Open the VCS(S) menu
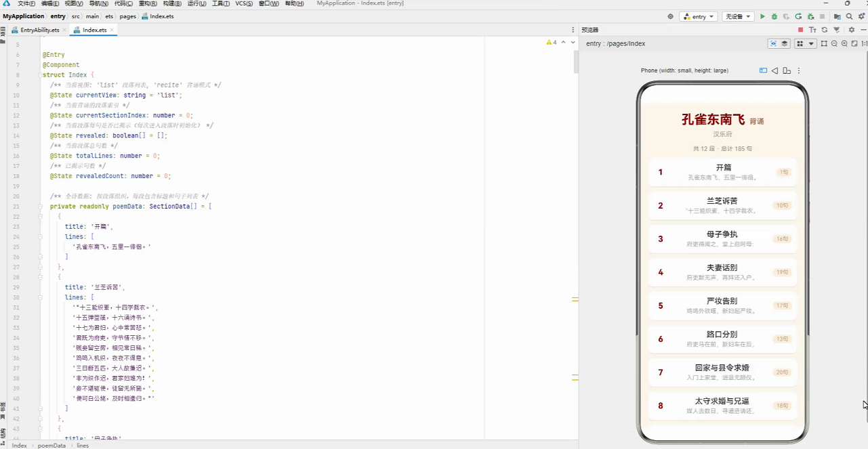 244,3
